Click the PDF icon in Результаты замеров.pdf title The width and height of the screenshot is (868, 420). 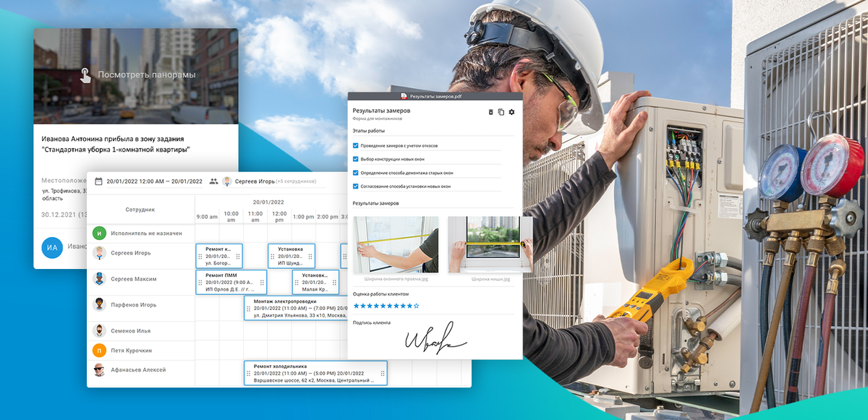pyautogui.click(x=404, y=95)
